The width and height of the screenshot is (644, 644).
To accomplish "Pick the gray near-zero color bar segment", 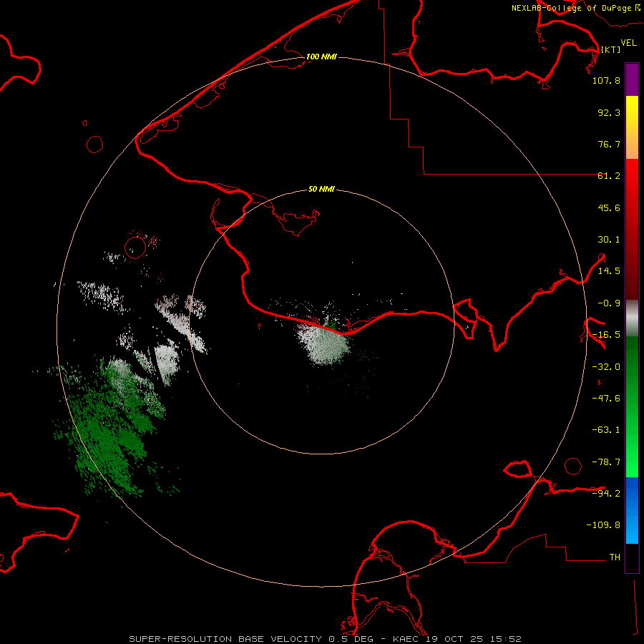I will click(632, 318).
